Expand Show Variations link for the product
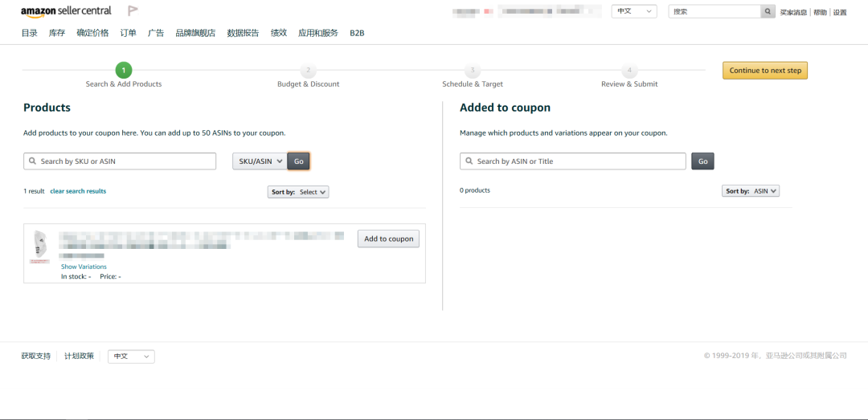The width and height of the screenshot is (868, 420). 84,267
